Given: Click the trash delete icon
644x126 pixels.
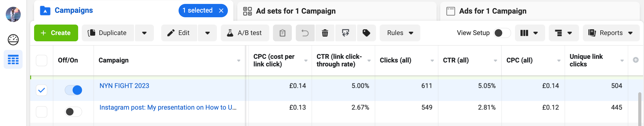Looking at the screenshot, I should click(x=325, y=33).
